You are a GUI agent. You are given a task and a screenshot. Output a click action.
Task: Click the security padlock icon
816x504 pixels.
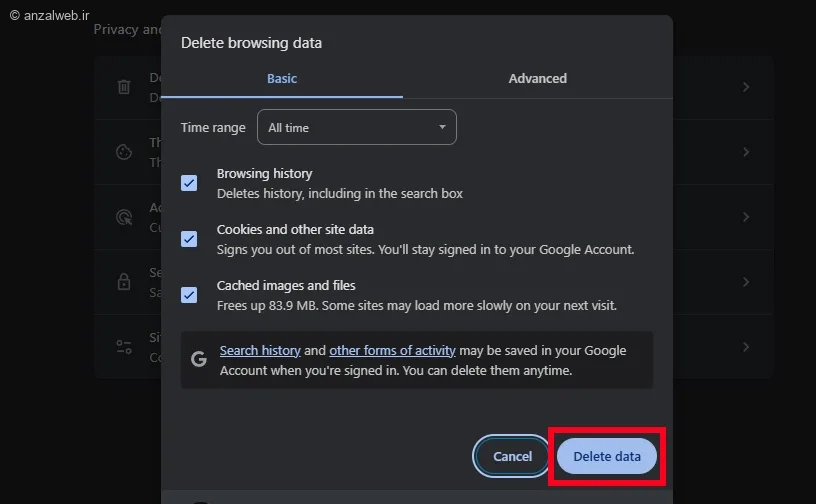[124, 281]
